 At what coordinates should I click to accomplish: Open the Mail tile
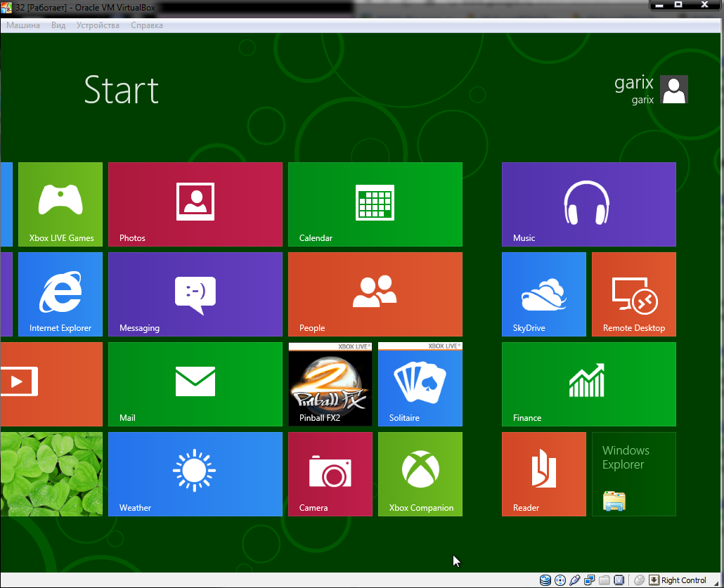195,384
